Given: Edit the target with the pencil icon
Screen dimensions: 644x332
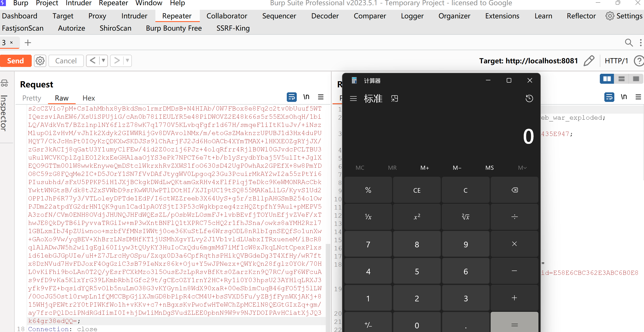Looking at the screenshot, I should point(589,61).
